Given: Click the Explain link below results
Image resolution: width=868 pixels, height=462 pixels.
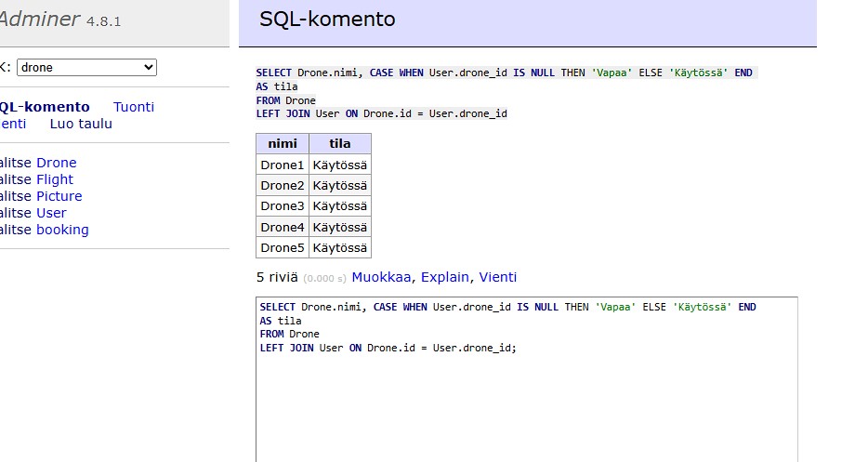Looking at the screenshot, I should [x=446, y=277].
